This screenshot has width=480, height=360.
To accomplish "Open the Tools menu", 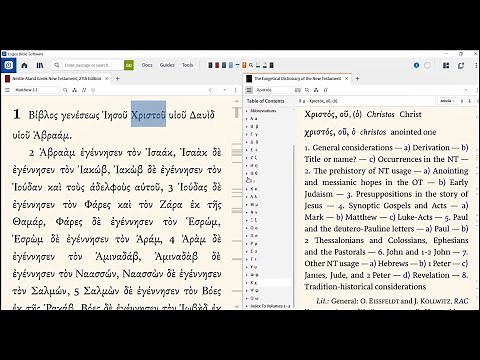I will click(x=188, y=65).
